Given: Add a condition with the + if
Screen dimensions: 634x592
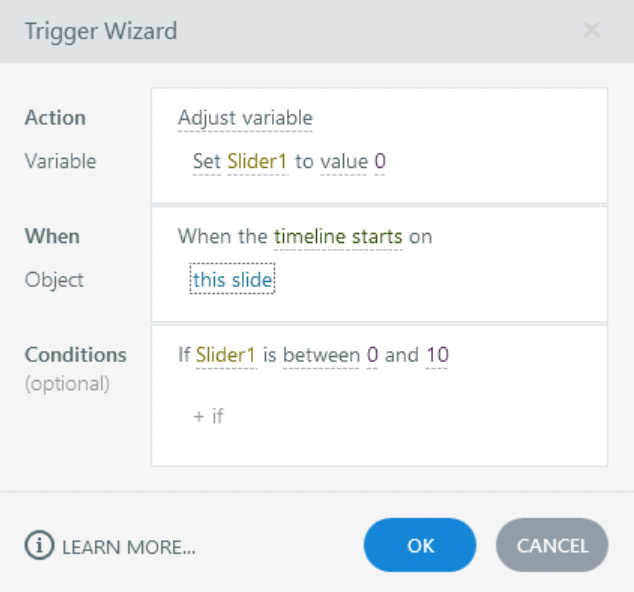Looking at the screenshot, I should tap(208, 416).
